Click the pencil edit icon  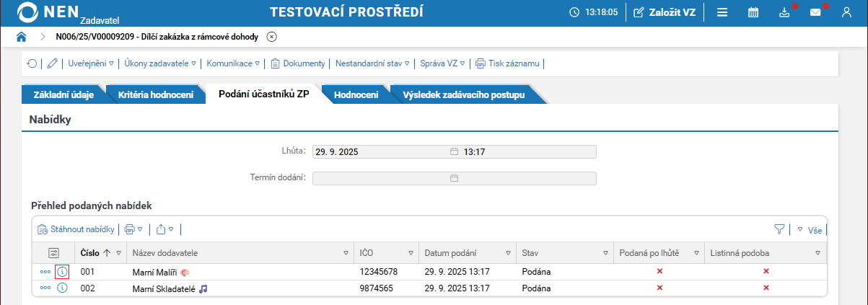pyautogui.click(x=52, y=63)
